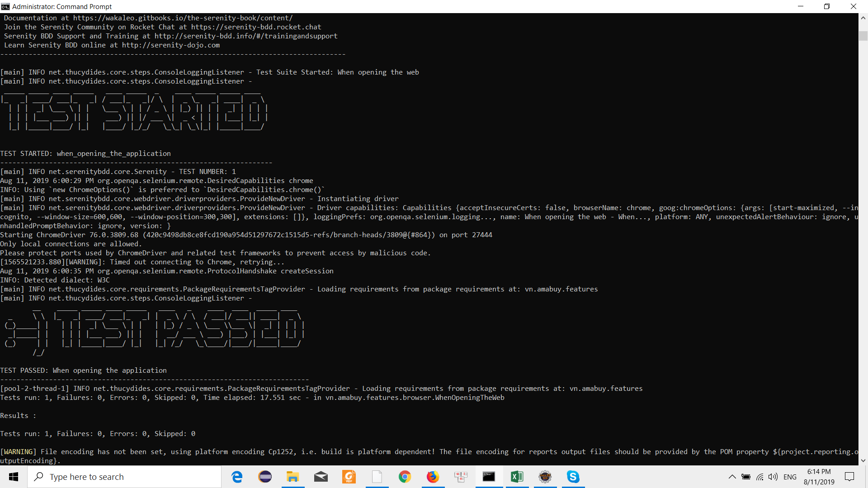Screen dimensions: 868x488
Task: Open the Mail app on the taskbar
Action: pos(321,477)
